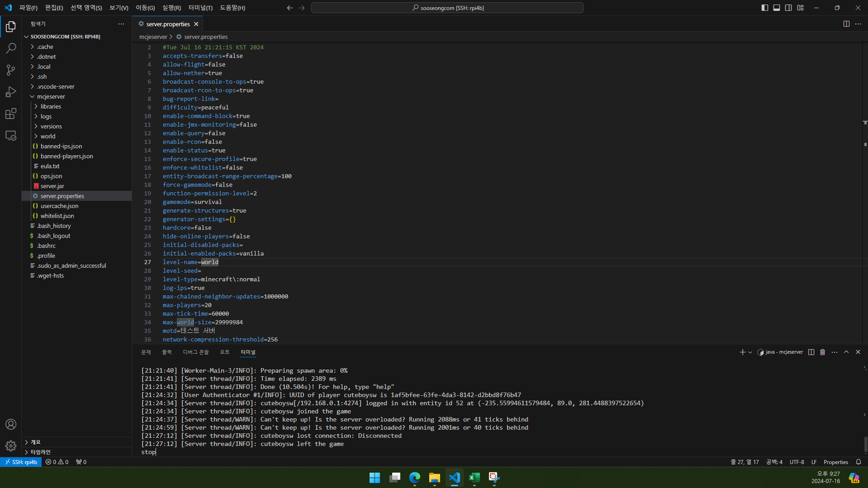Open the Explorer view in activity bar
868x488 pixels.
point(11,27)
